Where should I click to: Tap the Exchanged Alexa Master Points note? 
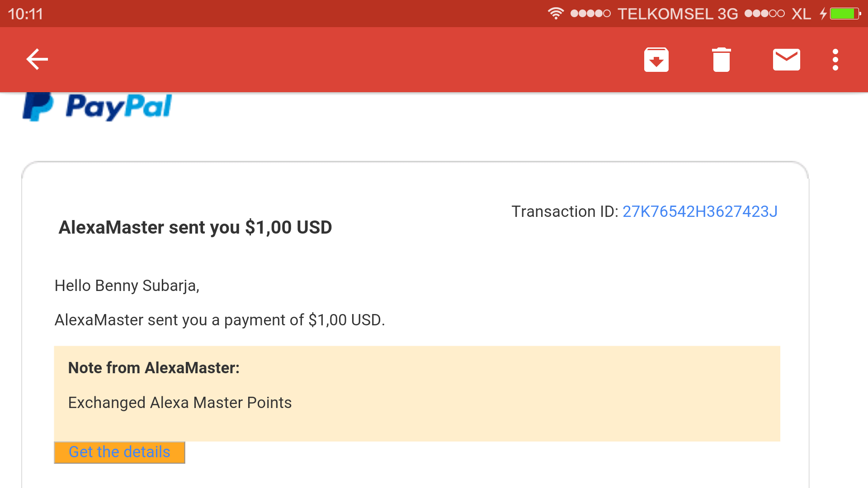coord(180,402)
